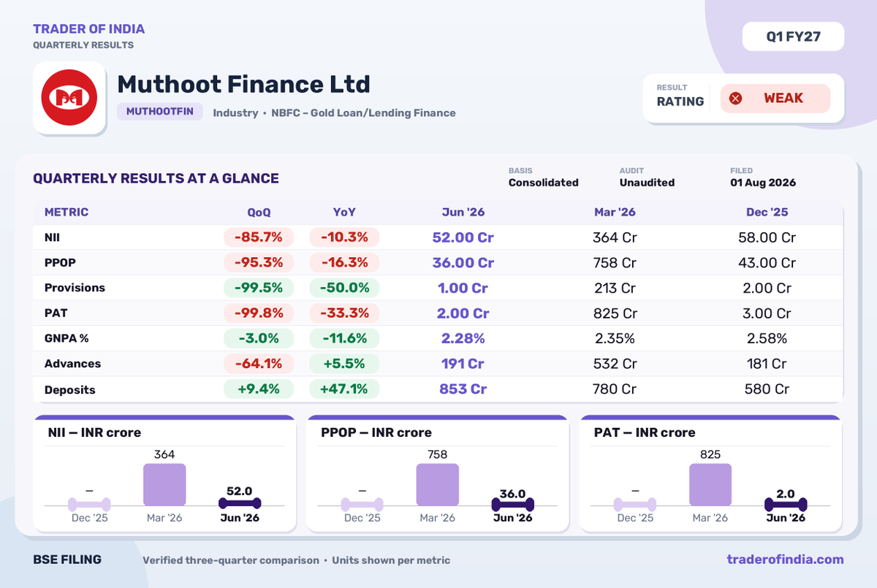Click the PPOP row label
Image resolution: width=877 pixels, height=588 pixels.
(60, 262)
